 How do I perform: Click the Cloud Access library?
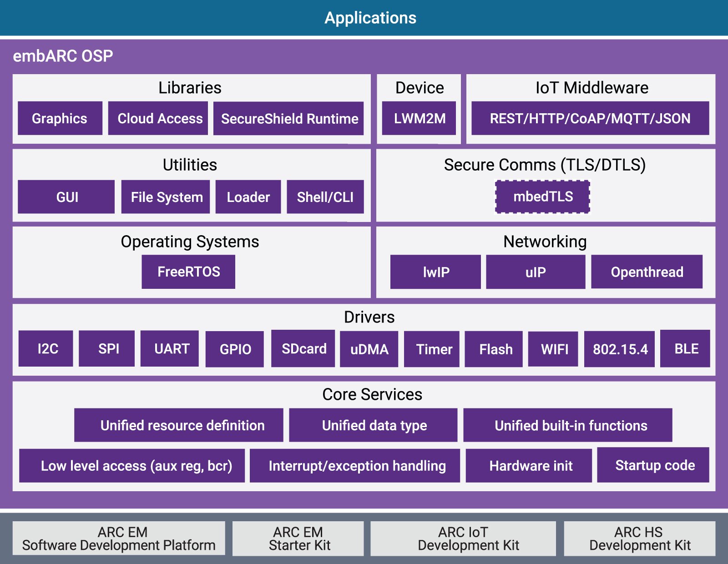[x=159, y=119]
